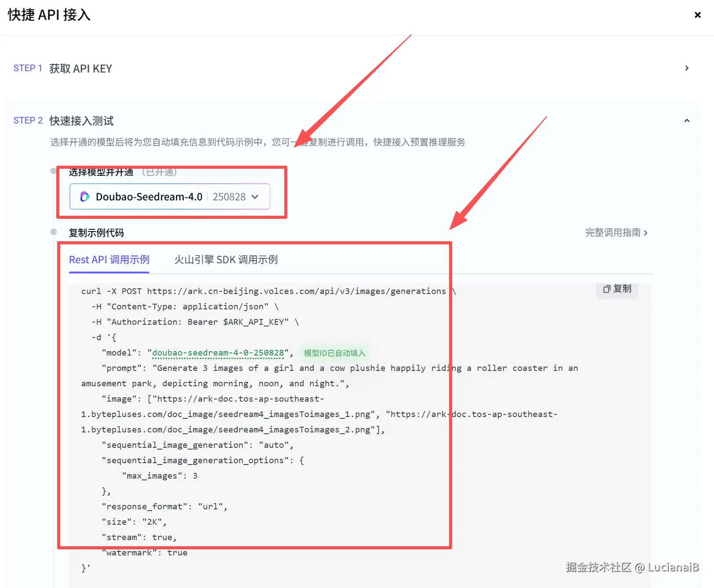The image size is (714, 588).
Task: Click the Authorization Bearer header line
Action: [195, 322]
